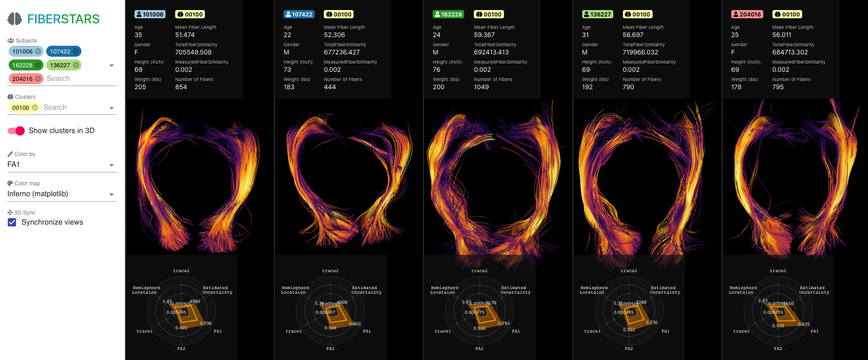Select the light green 136227 subject badge header
The width and height of the screenshot is (868, 360).
click(x=598, y=14)
